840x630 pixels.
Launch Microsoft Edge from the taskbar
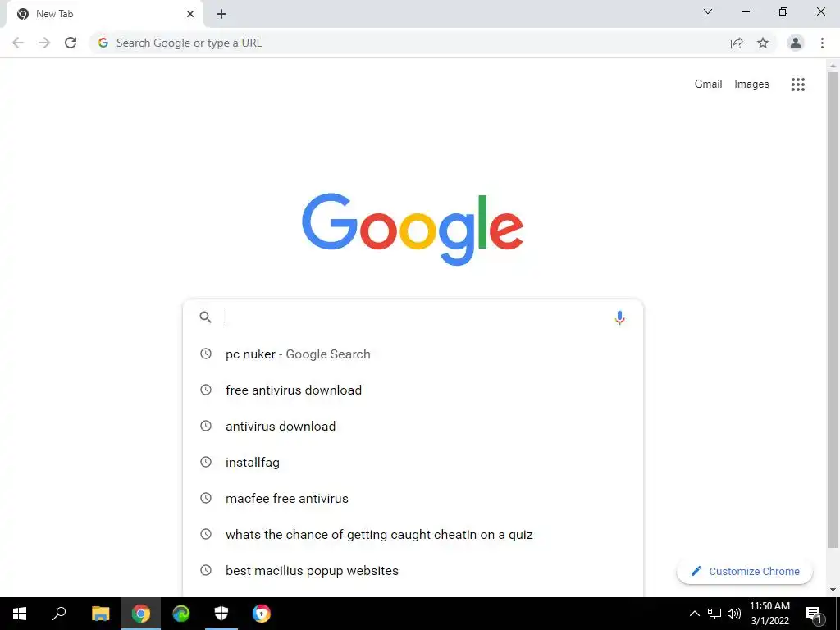(181, 614)
